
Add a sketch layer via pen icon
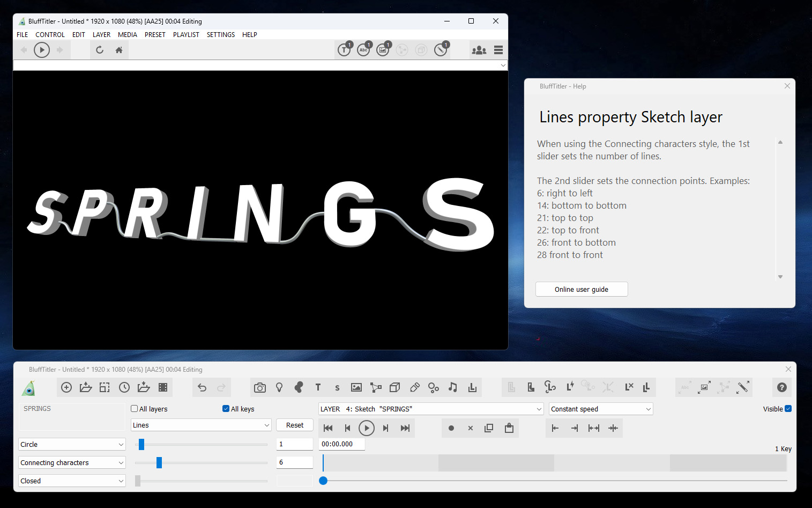tap(414, 387)
